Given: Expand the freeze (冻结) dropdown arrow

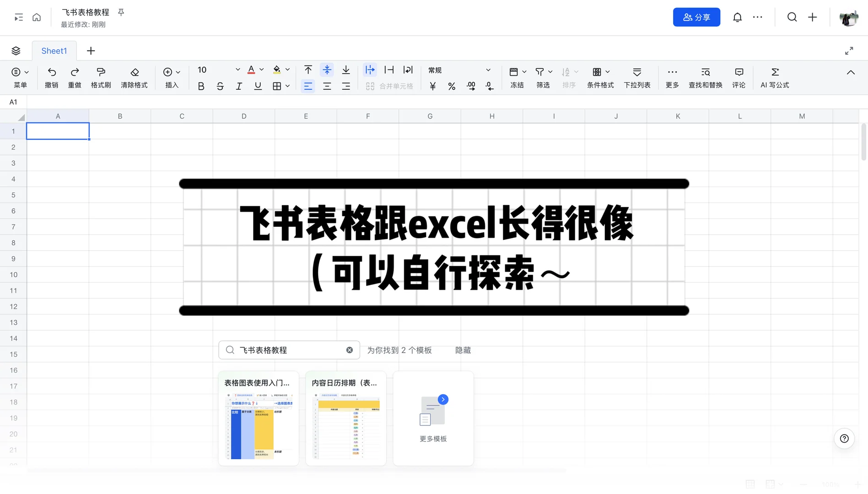Looking at the screenshot, I should [x=524, y=72].
